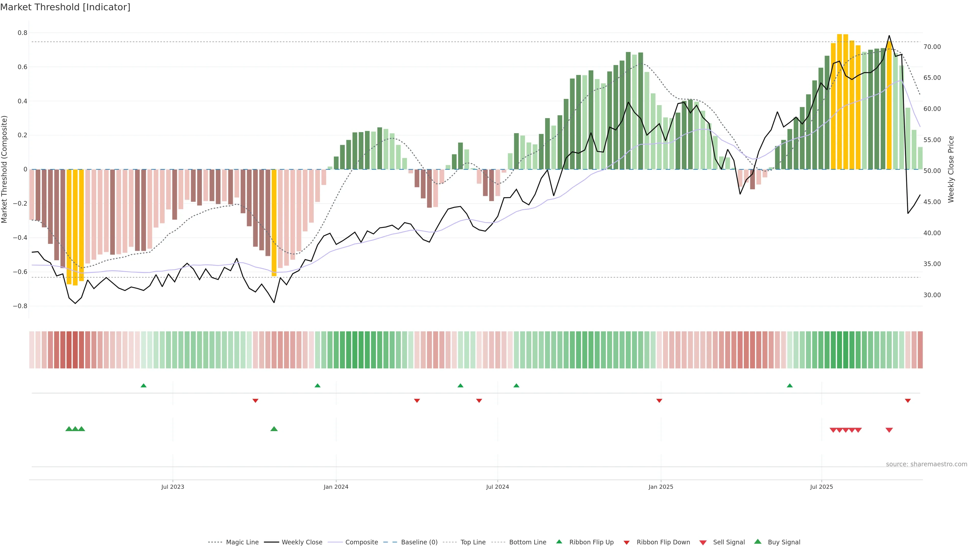The width and height of the screenshot is (980, 551).
Task: Click the Sell Signal legend entry
Action: (729, 542)
